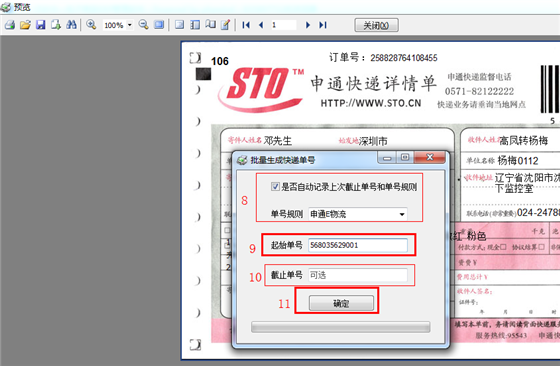The height and width of the screenshot is (366, 560).
Task: Click the hotline number 0571-82122222
Action: pyautogui.click(x=479, y=91)
